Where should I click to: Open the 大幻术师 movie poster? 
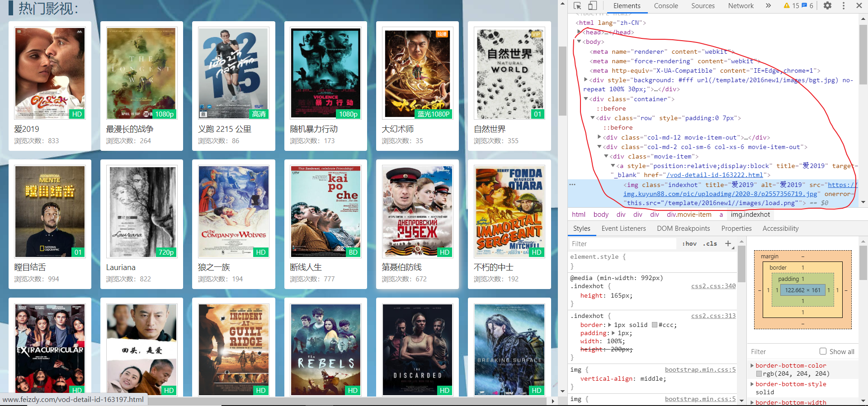417,73
